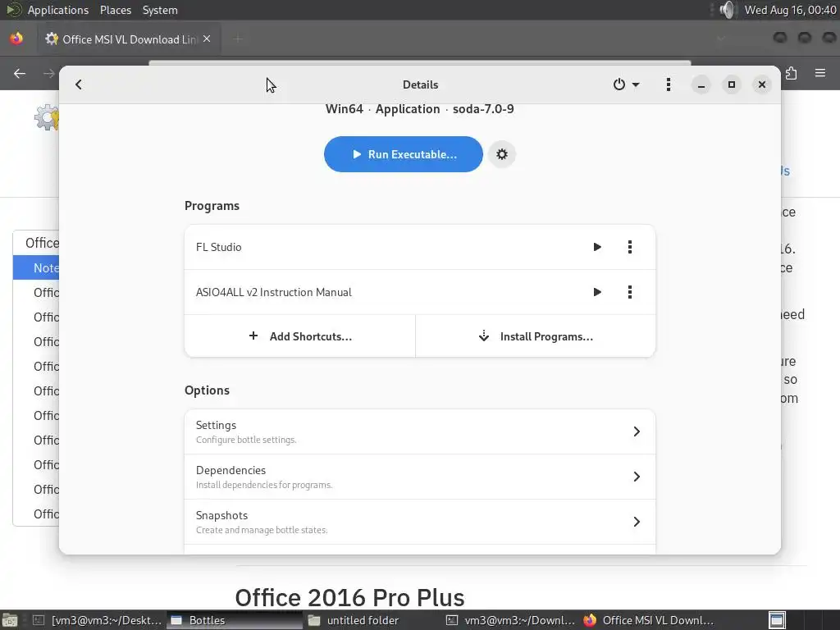Open Firefox extensions puzzle icon
This screenshot has height=630, width=840.
(x=792, y=73)
